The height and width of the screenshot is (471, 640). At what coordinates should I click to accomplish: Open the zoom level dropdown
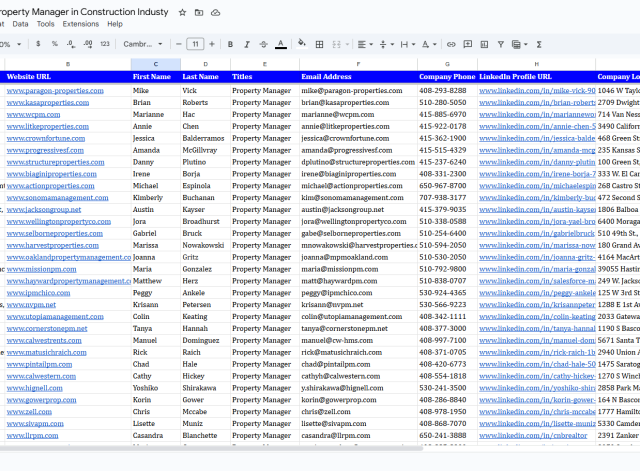(11, 44)
